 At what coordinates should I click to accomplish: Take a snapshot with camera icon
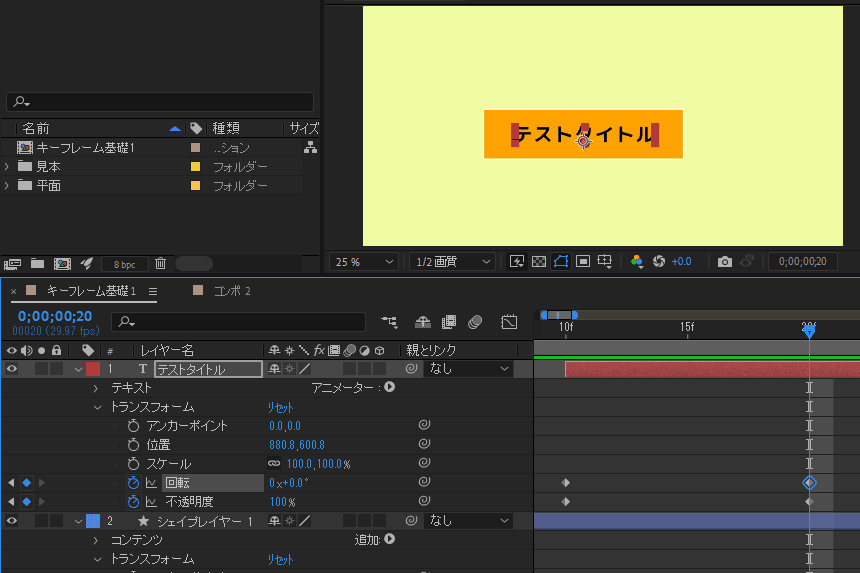pos(725,262)
